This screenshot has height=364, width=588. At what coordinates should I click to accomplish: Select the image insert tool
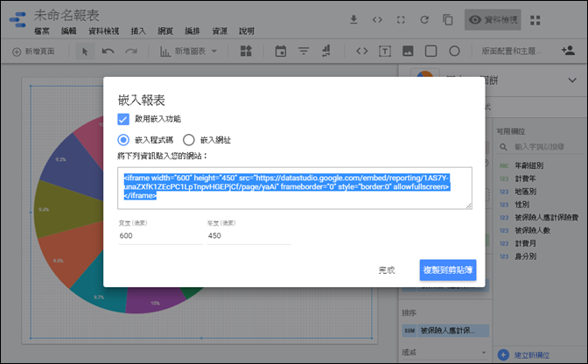(408, 51)
